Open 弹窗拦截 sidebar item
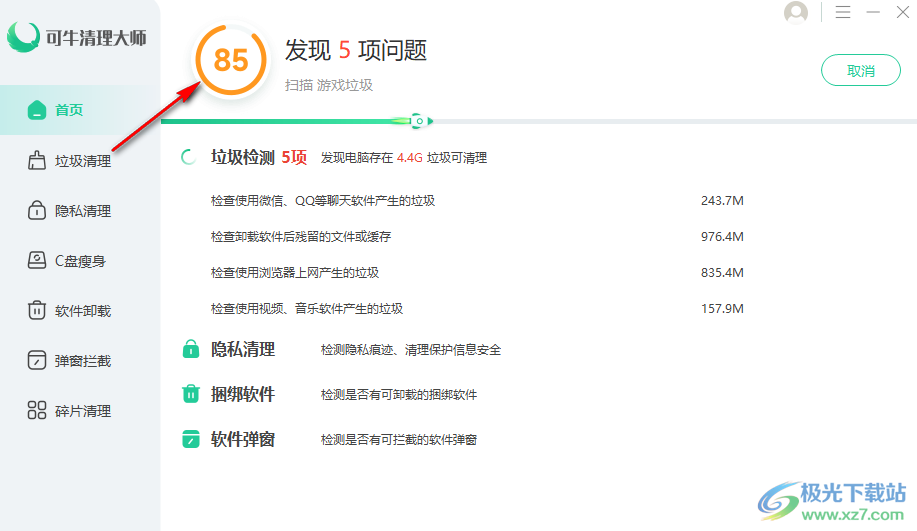Viewport: 917px width, 531px height. tap(82, 361)
